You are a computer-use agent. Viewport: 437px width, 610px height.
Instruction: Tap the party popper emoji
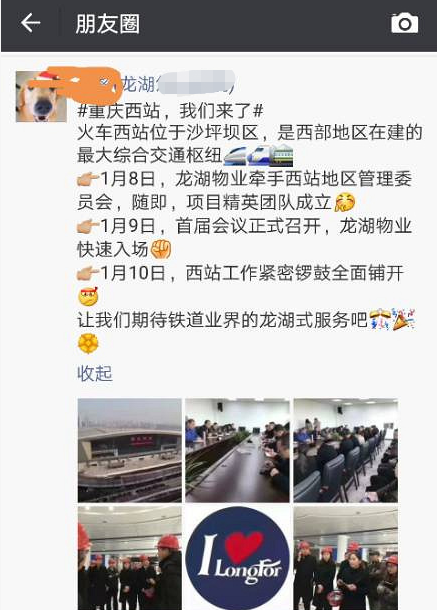click(404, 319)
